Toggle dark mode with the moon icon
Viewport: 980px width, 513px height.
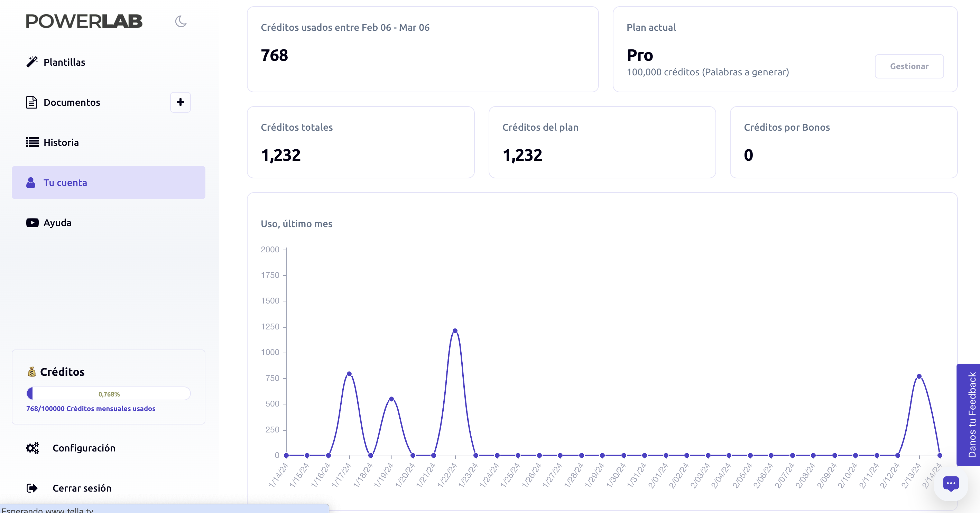[181, 21]
